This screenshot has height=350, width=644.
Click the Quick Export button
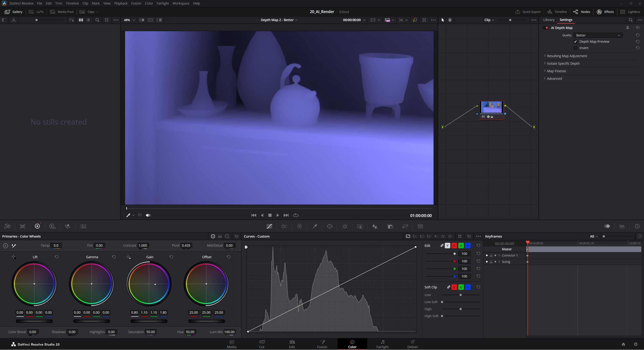coord(528,12)
